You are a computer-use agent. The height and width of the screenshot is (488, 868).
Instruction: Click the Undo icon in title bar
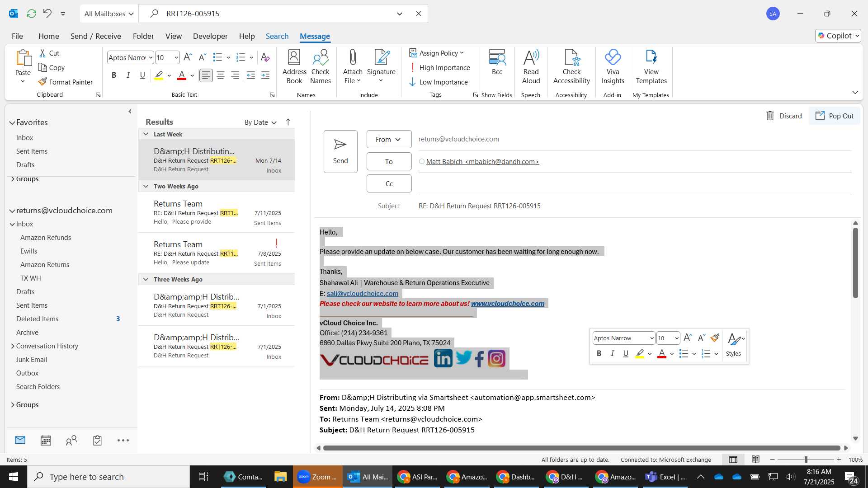[x=47, y=14]
